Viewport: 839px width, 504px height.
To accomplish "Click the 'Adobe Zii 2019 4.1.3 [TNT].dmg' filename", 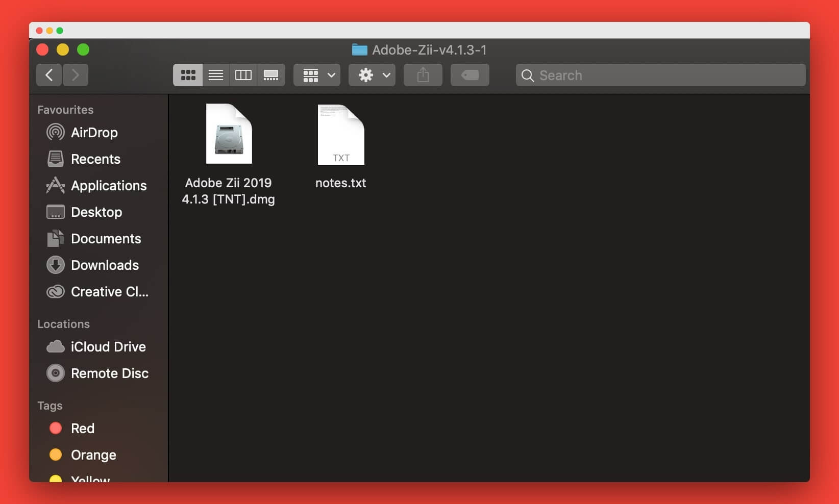I will click(x=229, y=191).
